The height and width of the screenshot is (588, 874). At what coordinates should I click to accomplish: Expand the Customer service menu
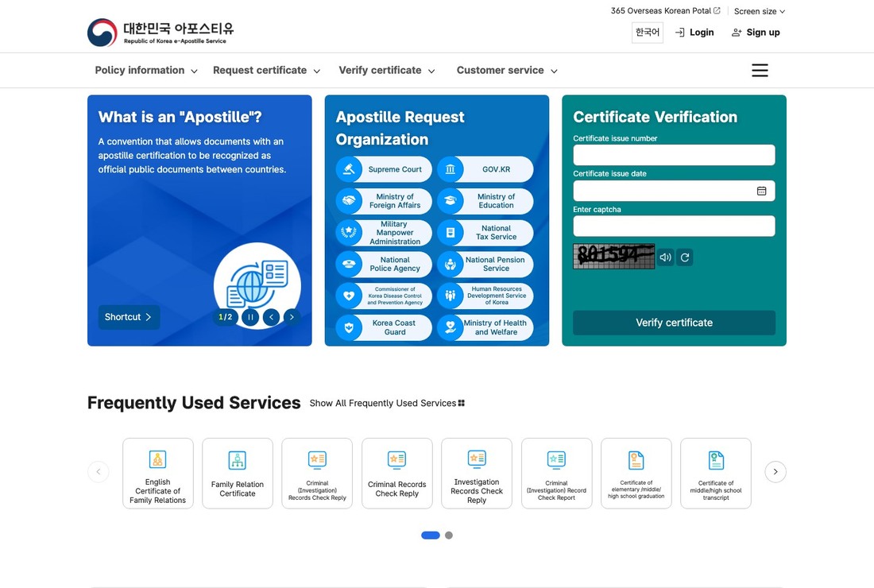click(507, 70)
